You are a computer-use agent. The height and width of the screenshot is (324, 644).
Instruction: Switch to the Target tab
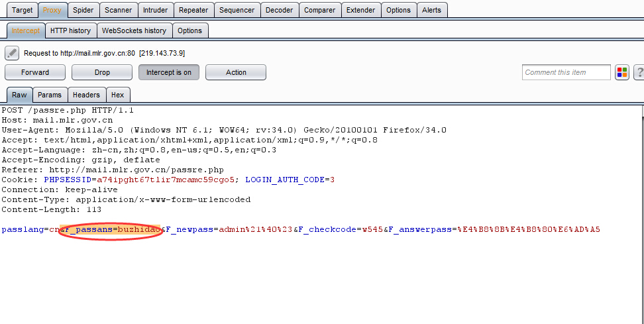22,10
